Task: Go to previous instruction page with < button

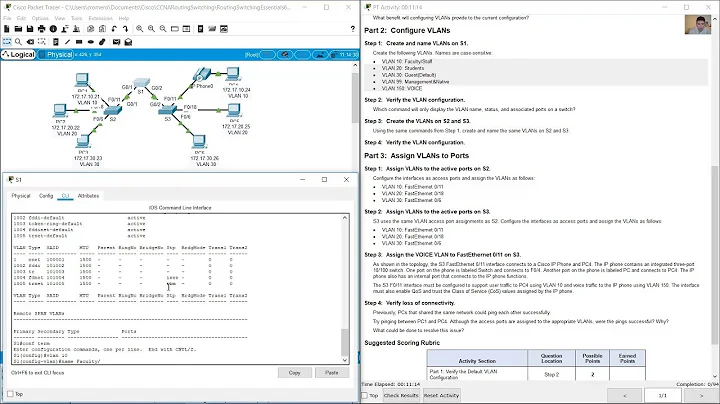Action: [x=624, y=395]
